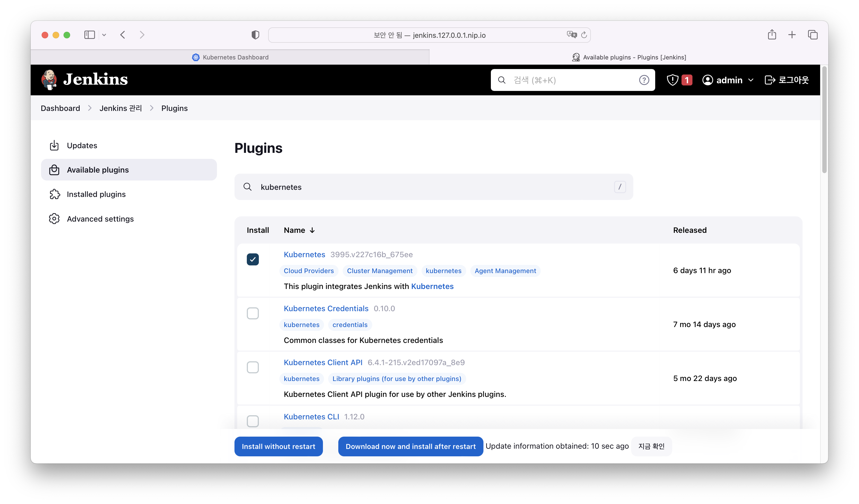The width and height of the screenshot is (859, 504).
Task: Click the Available plugins shopping bag icon
Action: [x=54, y=170]
